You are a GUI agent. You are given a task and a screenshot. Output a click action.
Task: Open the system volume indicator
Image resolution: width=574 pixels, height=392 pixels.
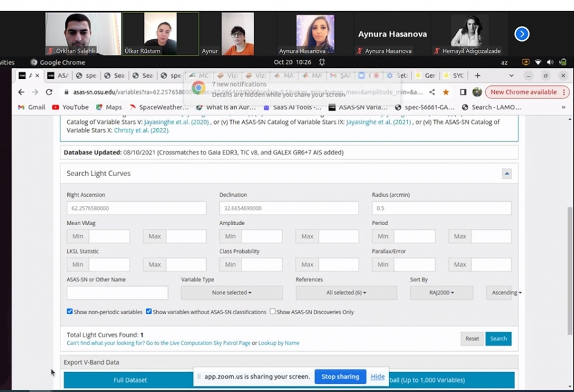coord(550,62)
